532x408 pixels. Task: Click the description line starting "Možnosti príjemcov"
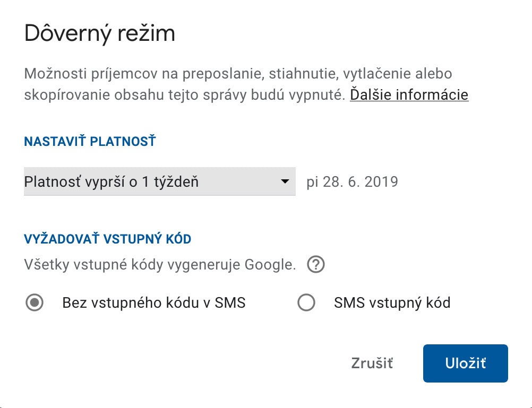(238, 73)
